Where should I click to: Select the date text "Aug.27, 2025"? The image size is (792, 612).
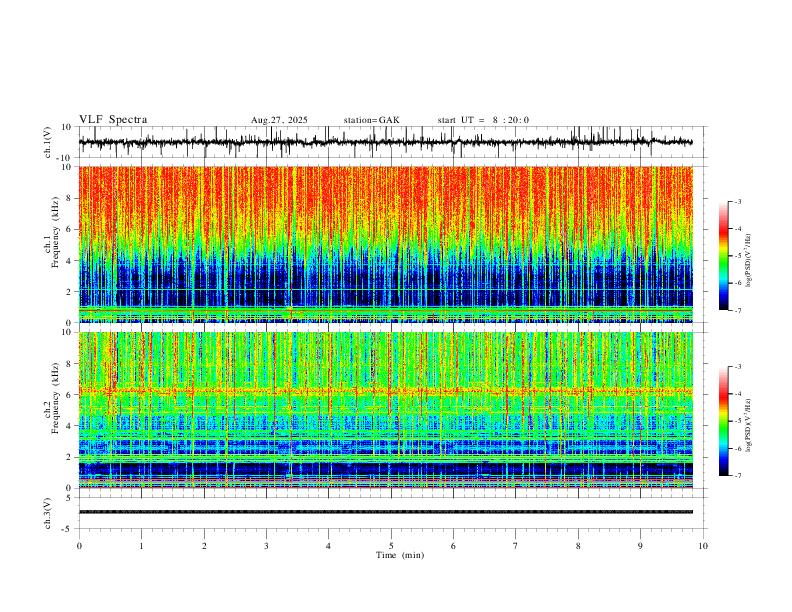point(279,120)
